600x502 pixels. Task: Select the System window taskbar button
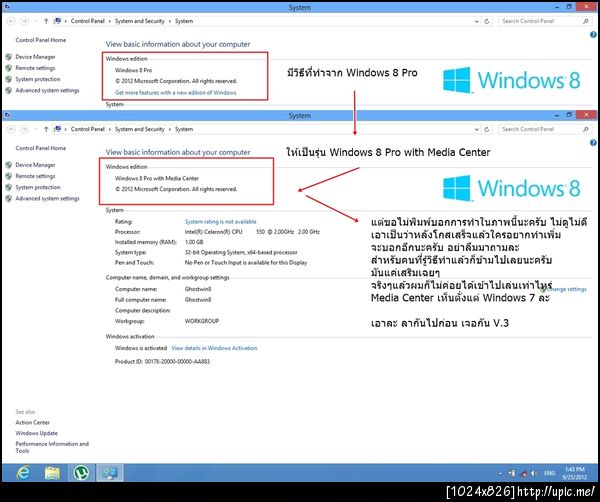coord(110,473)
